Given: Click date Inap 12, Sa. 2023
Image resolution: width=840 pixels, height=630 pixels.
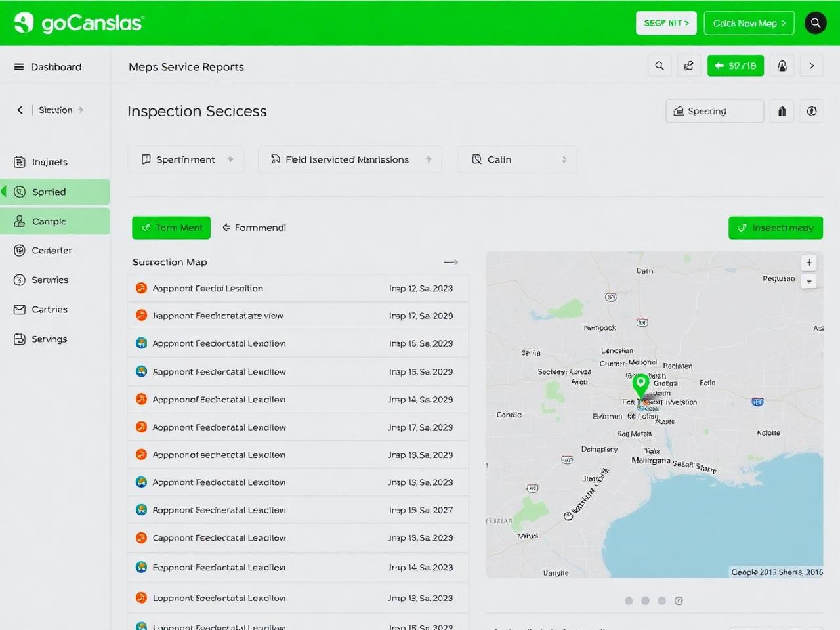Looking at the screenshot, I should coord(421,289).
